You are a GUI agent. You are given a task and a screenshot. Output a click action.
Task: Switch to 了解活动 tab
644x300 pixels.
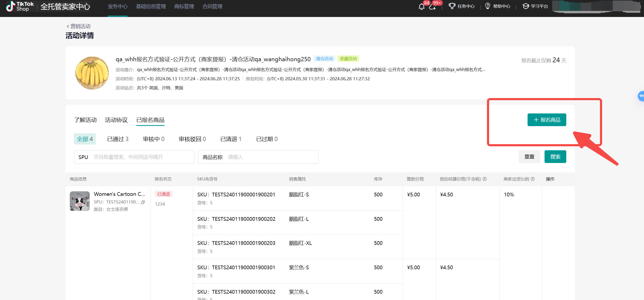click(85, 120)
